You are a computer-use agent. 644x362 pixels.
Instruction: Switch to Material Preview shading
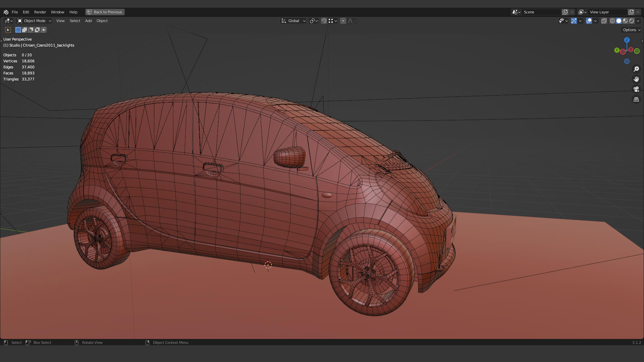pos(625,21)
